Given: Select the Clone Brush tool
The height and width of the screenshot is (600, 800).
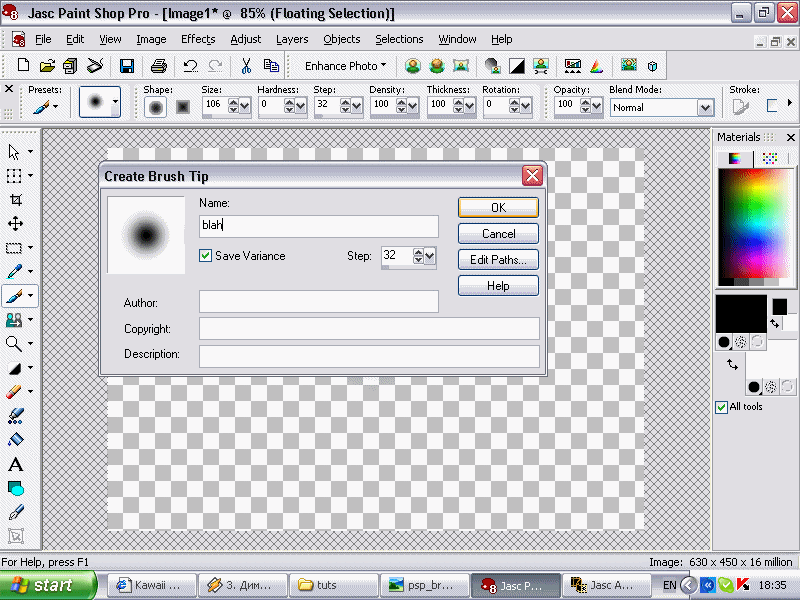Looking at the screenshot, I should click(x=14, y=319).
